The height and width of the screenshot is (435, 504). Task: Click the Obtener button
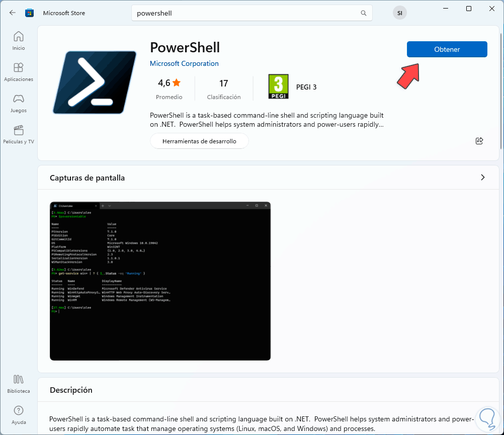(x=447, y=49)
